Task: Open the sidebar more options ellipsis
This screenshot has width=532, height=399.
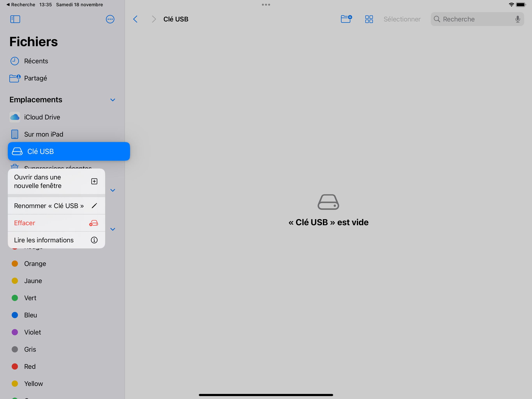Action: (x=110, y=19)
